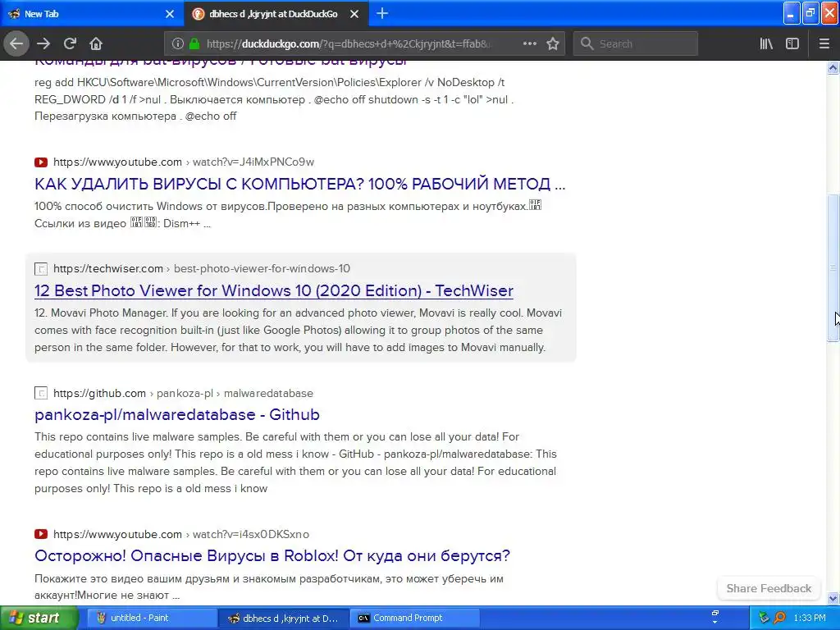The image size is (840, 630).
Task: Restore down the Firefox window
Action: pos(811,13)
